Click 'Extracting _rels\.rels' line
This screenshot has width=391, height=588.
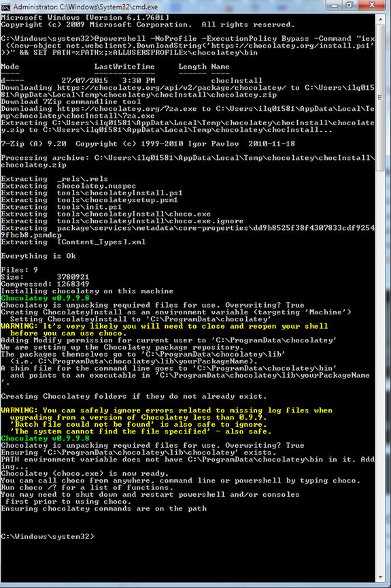(54, 179)
